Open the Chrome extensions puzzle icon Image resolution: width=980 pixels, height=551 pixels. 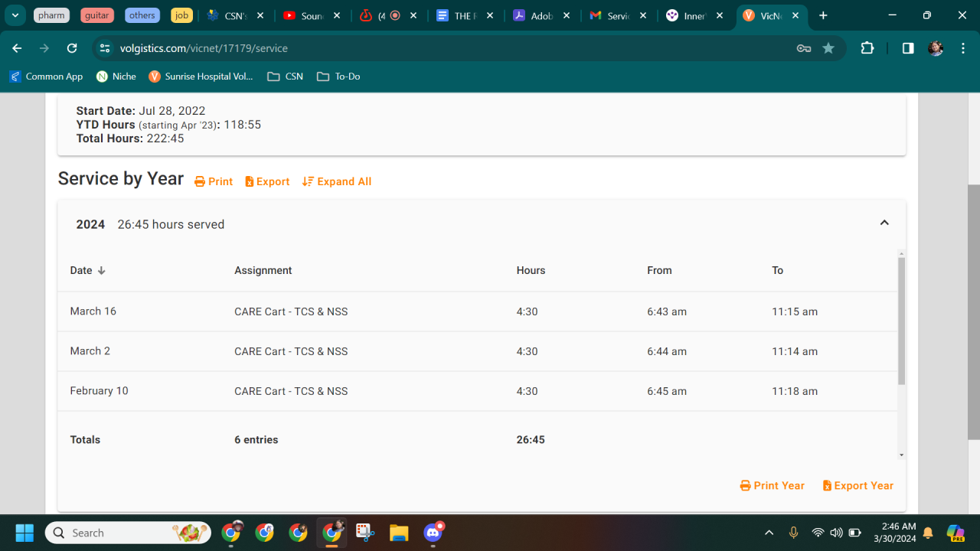[x=867, y=48]
